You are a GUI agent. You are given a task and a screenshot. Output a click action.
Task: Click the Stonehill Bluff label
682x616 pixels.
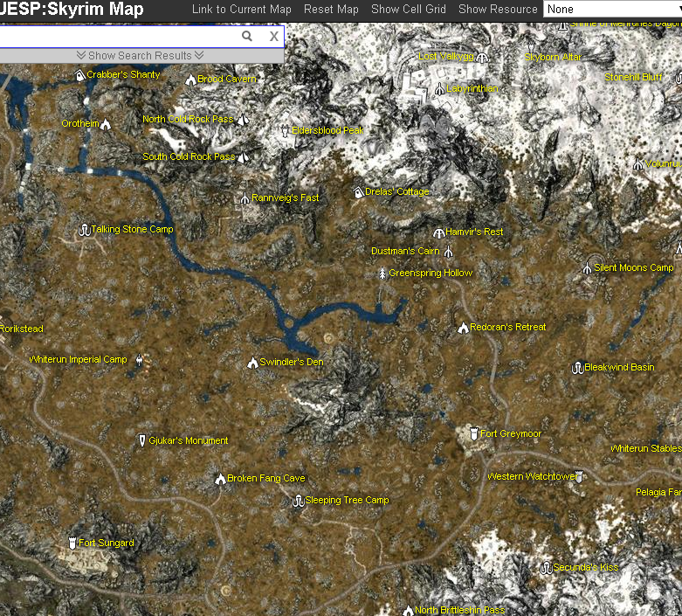(633, 77)
